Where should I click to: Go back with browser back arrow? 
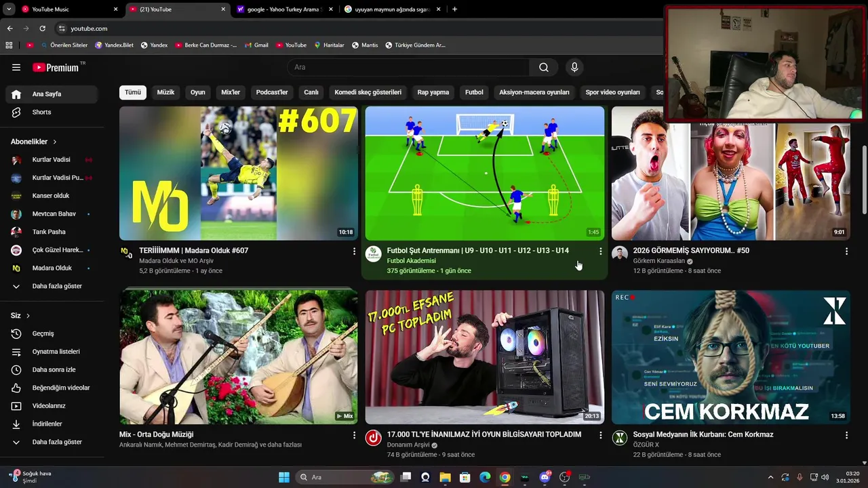9,28
